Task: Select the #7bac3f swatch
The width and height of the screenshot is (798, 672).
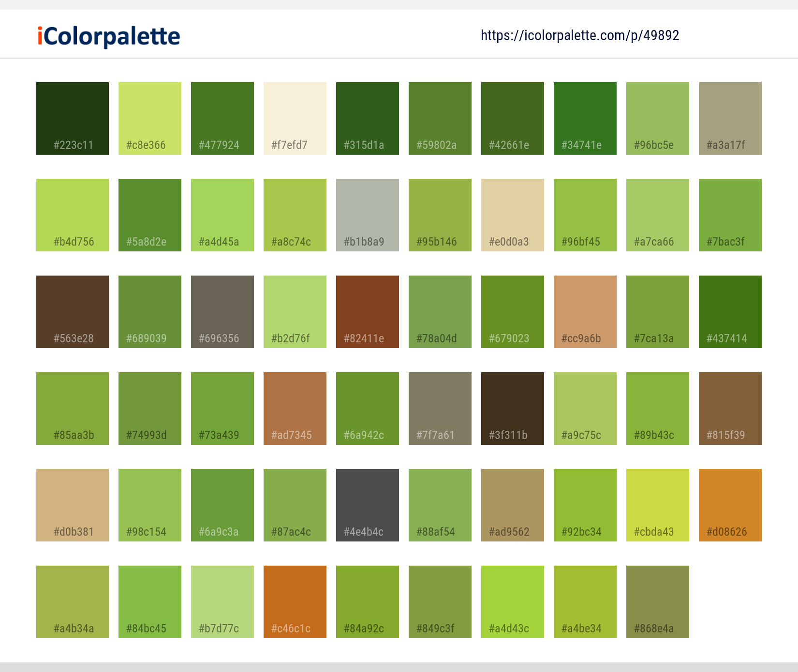Action: pos(730,215)
